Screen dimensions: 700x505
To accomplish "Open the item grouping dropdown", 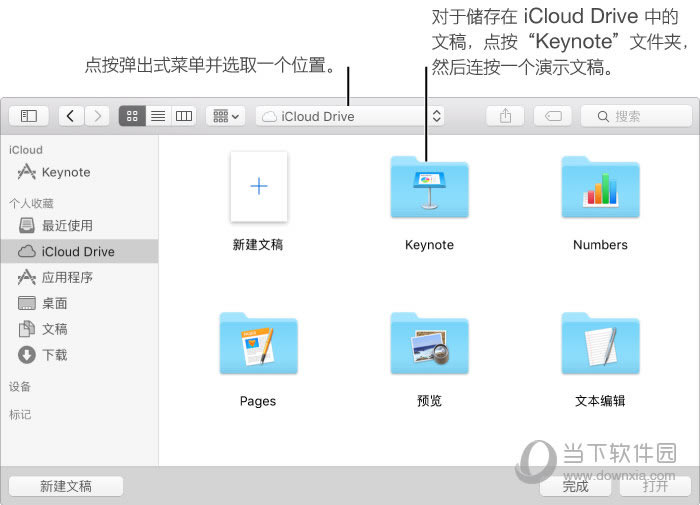I will click(225, 116).
